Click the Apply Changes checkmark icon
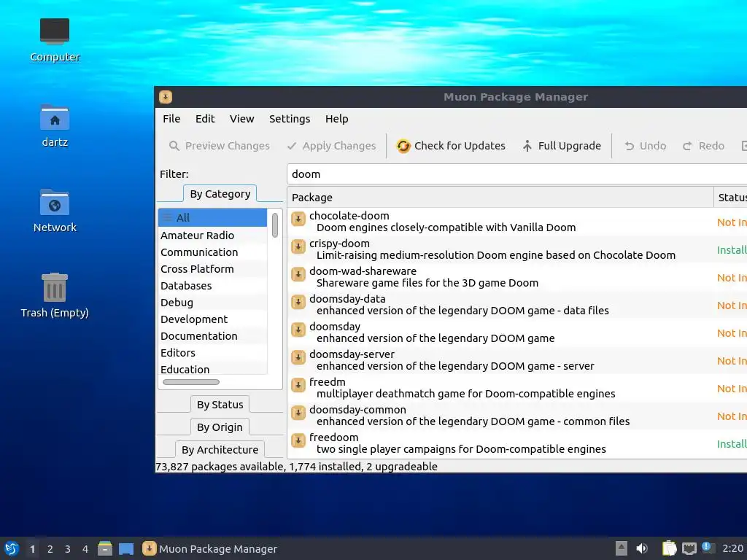 (292, 146)
